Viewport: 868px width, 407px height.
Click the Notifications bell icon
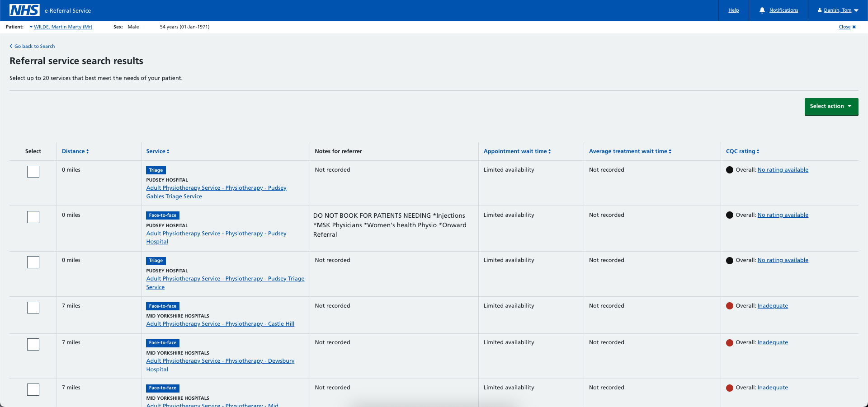[x=762, y=10]
